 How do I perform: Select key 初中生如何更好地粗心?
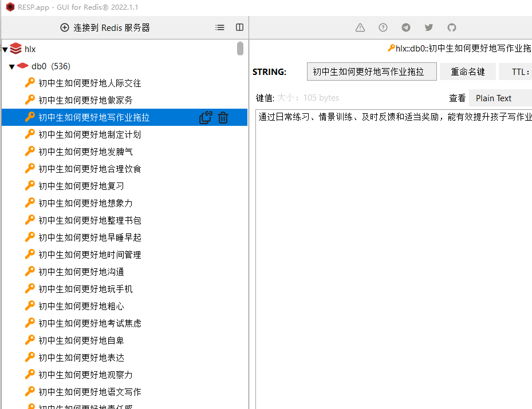point(81,307)
